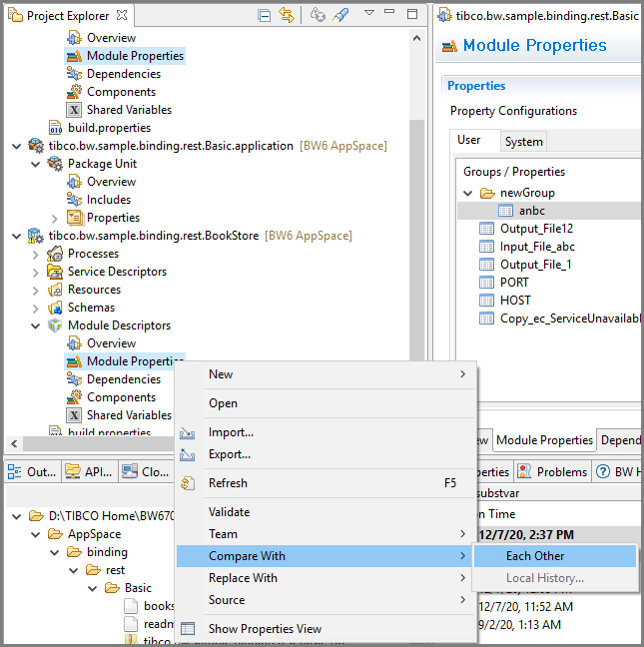Click the Module Descriptors cube icon

click(x=55, y=325)
